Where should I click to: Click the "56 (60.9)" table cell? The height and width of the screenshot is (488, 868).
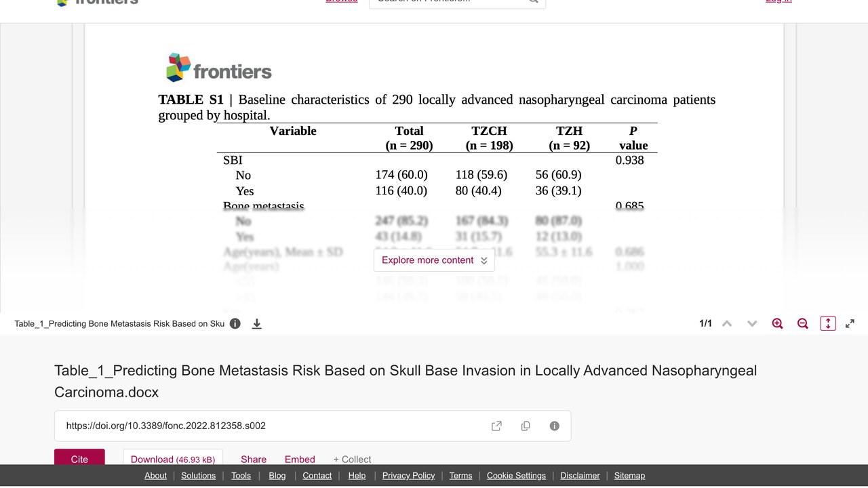pyautogui.click(x=559, y=175)
